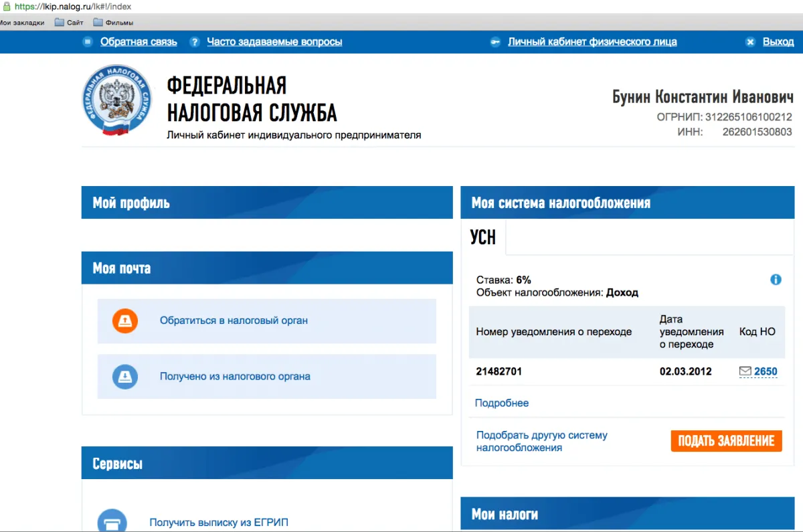Image resolution: width=803 pixels, height=532 pixels.
Task: Open the Обратная связь feedback icon
Action: click(x=88, y=41)
